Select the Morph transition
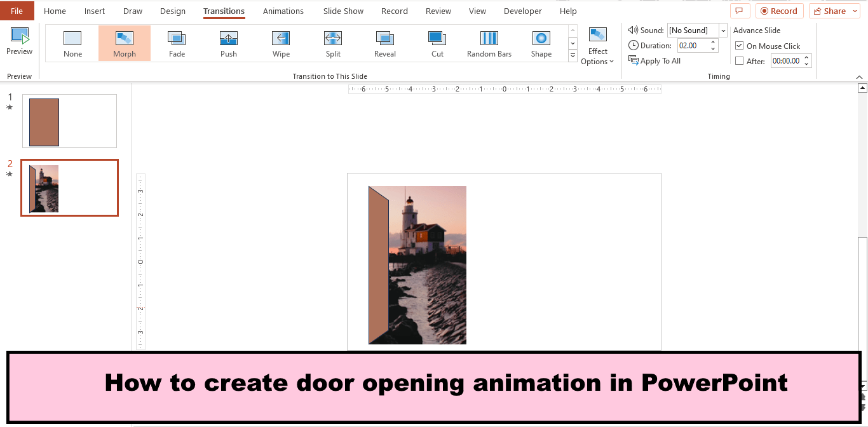 [x=125, y=43]
